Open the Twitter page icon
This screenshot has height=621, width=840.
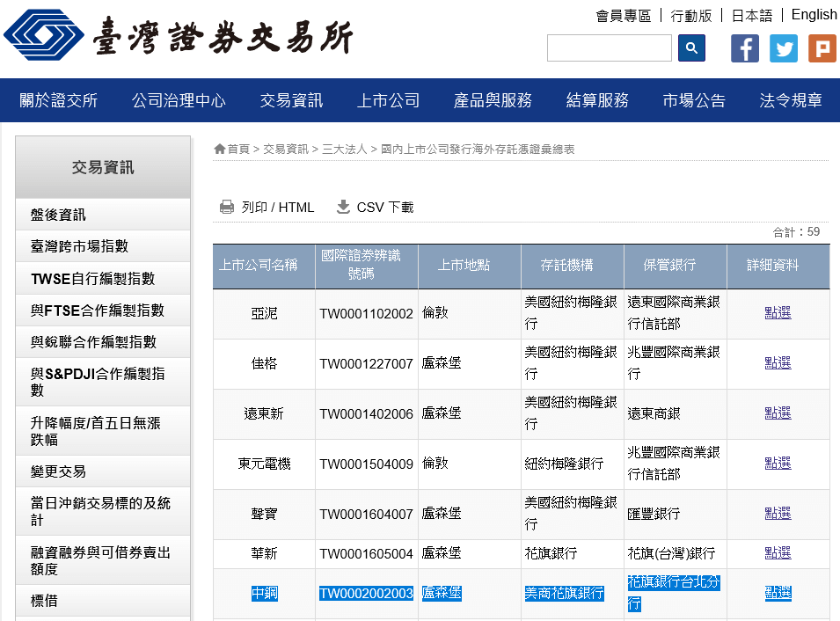tap(783, 48)
